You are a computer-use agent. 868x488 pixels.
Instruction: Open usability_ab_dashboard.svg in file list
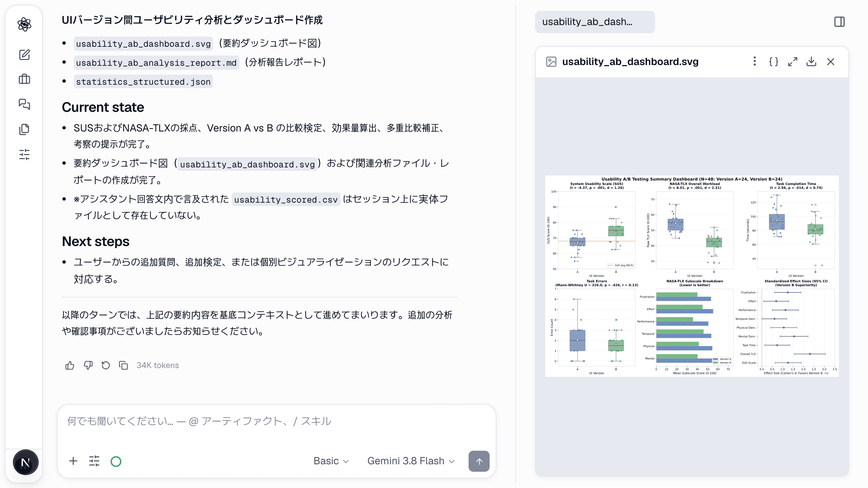(143, 44)
